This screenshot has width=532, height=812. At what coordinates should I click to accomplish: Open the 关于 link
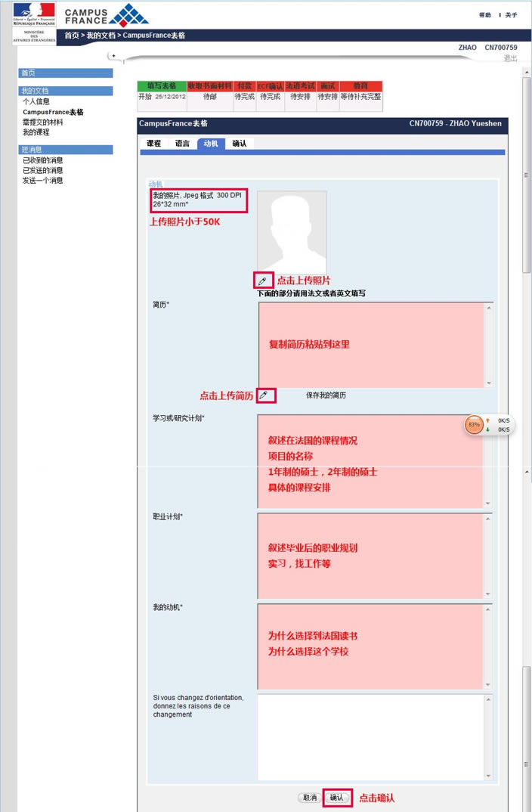(x=512, y=15)
